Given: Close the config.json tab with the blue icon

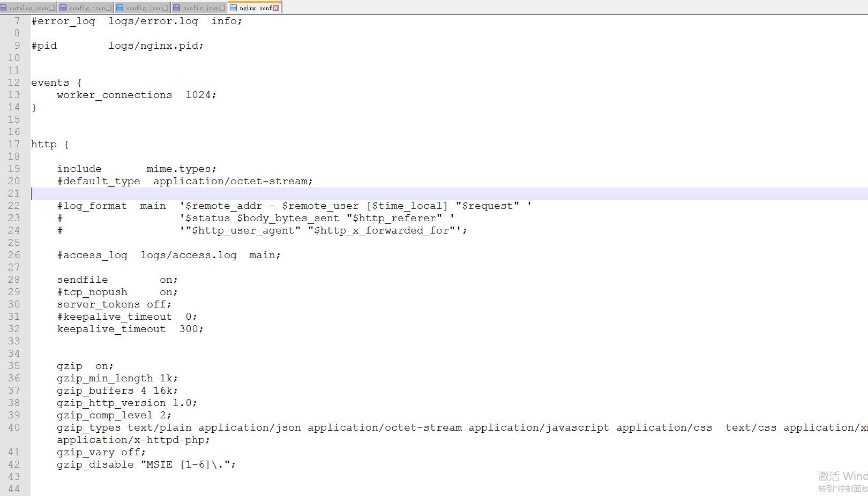Looking at the screenshot, I should point(166,8).
